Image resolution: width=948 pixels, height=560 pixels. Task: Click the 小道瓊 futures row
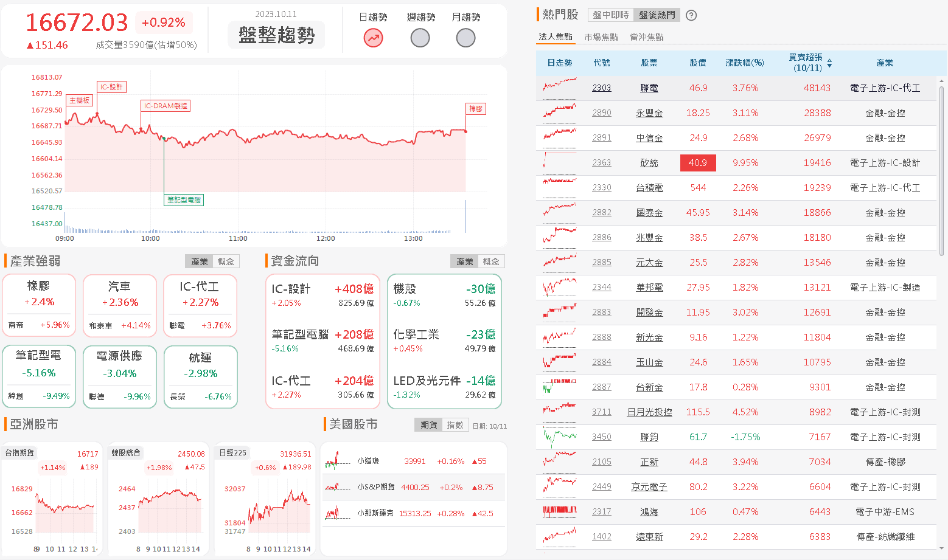(414, 461)
